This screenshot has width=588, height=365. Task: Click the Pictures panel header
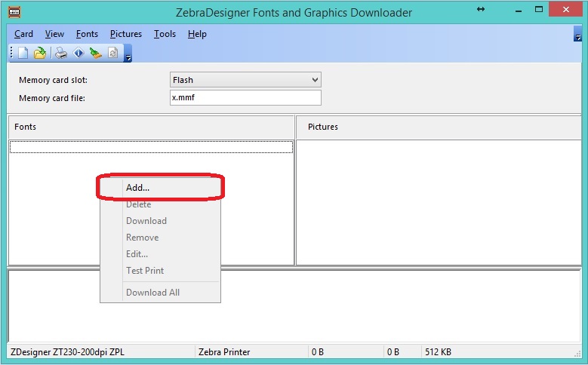439,127
